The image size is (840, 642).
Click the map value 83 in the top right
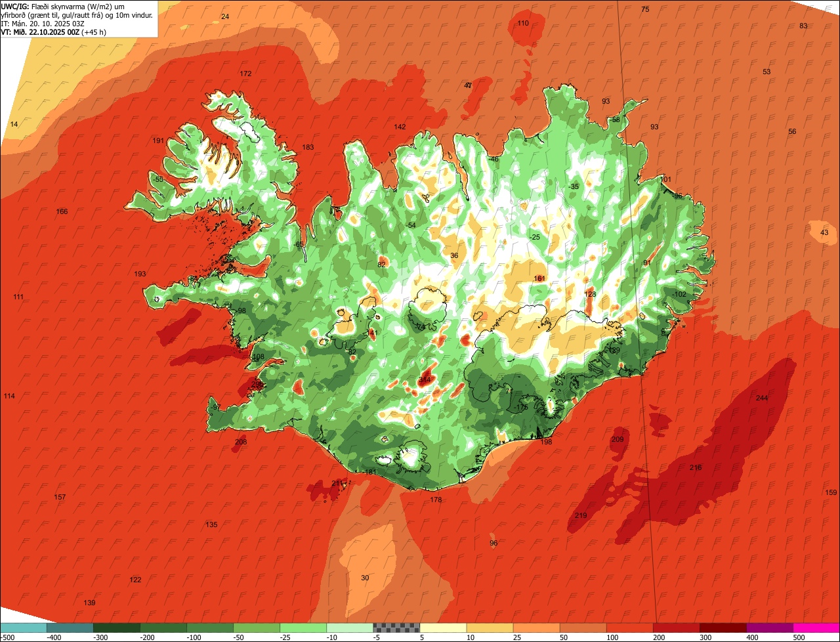point(803,26)
